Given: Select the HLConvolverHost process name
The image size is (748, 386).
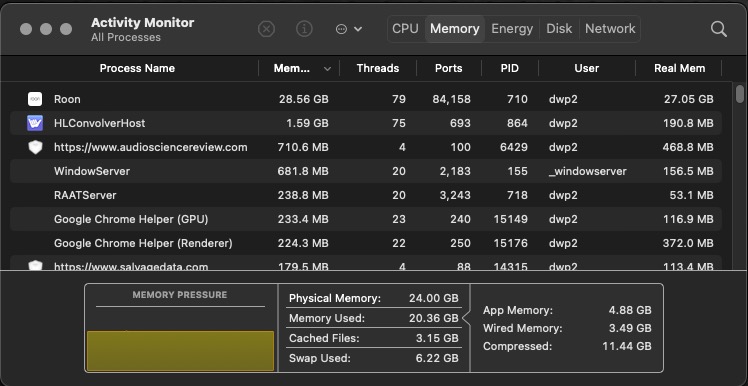Looking at the screenshot, I should (x=99, y=123).
